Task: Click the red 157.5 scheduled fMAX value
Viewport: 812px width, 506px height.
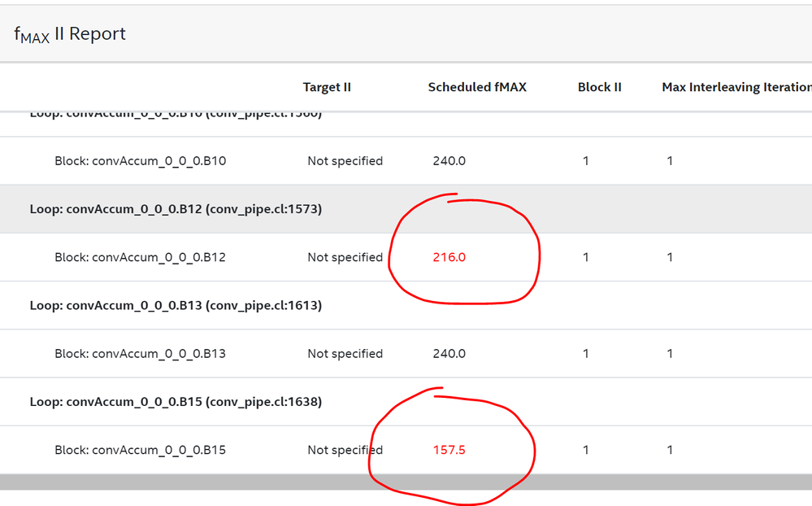Action: [x=449, y=450]
